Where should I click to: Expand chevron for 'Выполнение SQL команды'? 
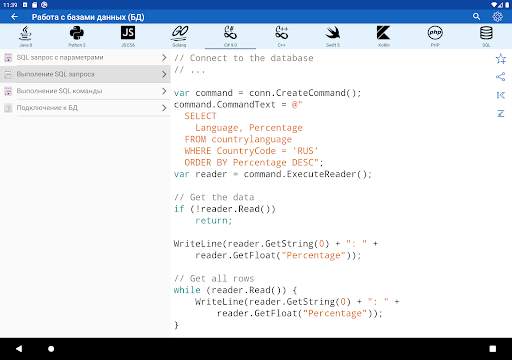point(164,91)
